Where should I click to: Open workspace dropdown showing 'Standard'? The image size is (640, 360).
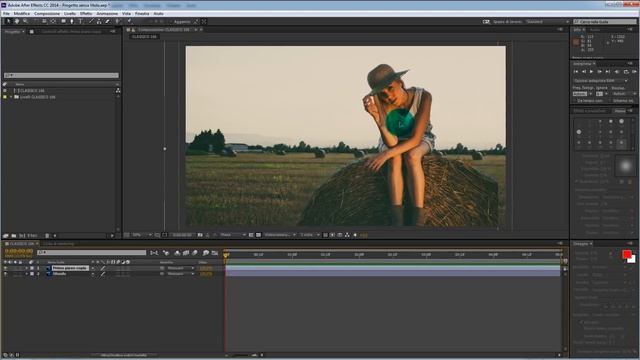pos(547,22)
